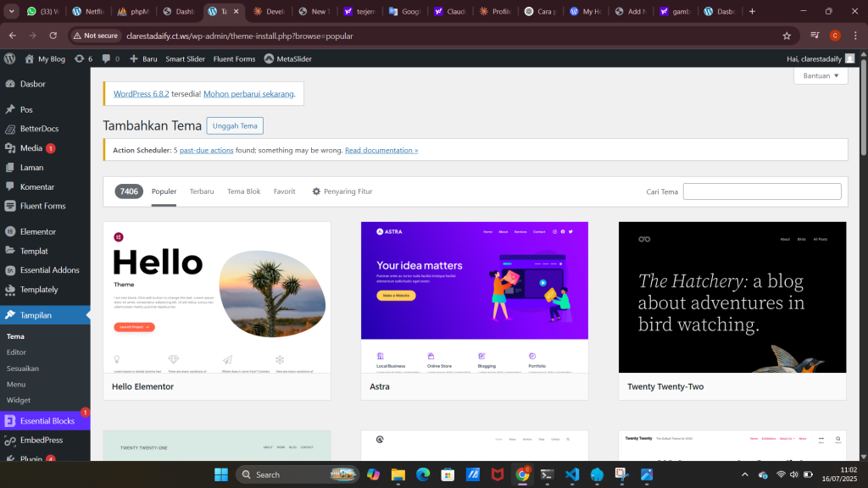Select the Tema Blok filter tab
868x488 pixels.
[x=243, y=191]
